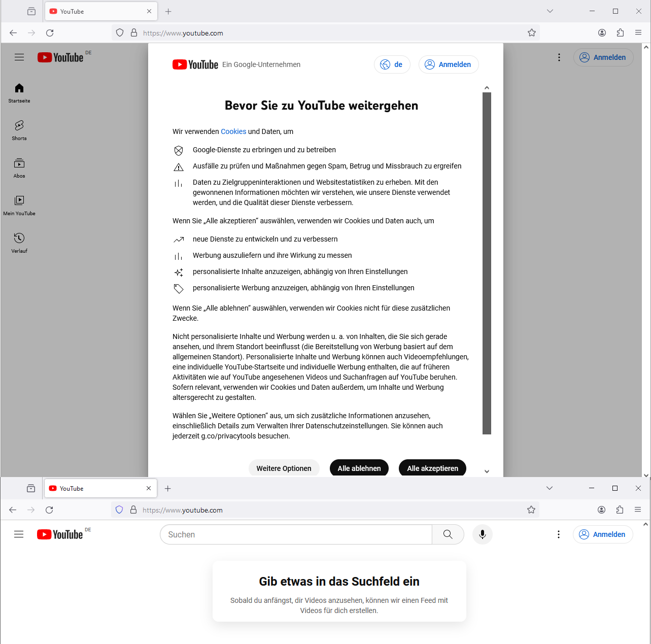Image resolution: width=651 pixels, height=644 pixels.
Task: Open Firefox account menu in the cookie-consent window
Action: pos(602,33)
